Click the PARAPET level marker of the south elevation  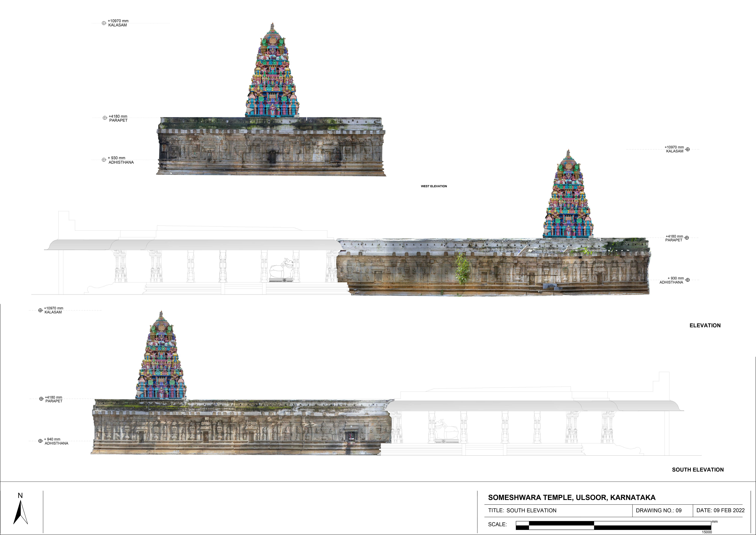click(x=41, y=399)
